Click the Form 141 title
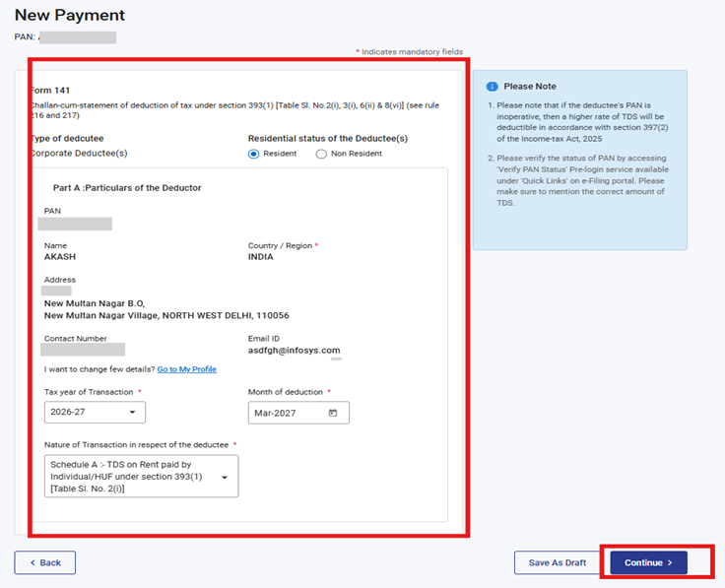The width and height of the screenshot is (725, 588). pyautogui.click(x=49, y=90)
